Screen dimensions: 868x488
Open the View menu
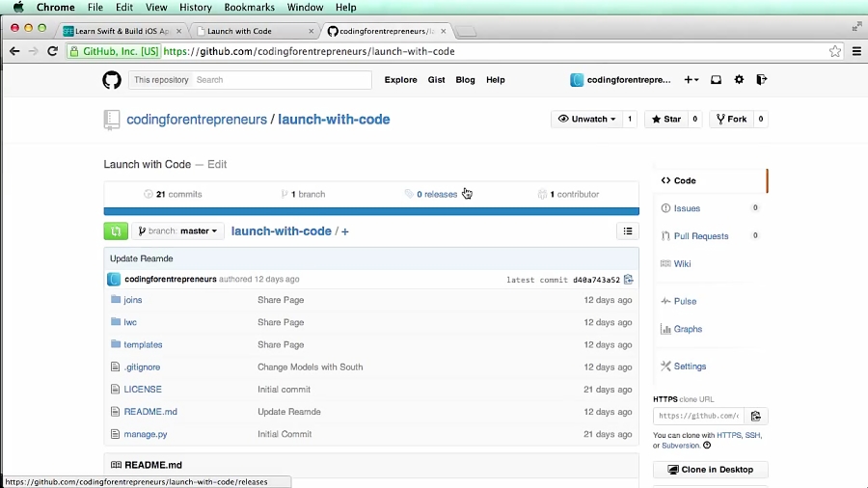pyautogui.click(x=156, y=7)
